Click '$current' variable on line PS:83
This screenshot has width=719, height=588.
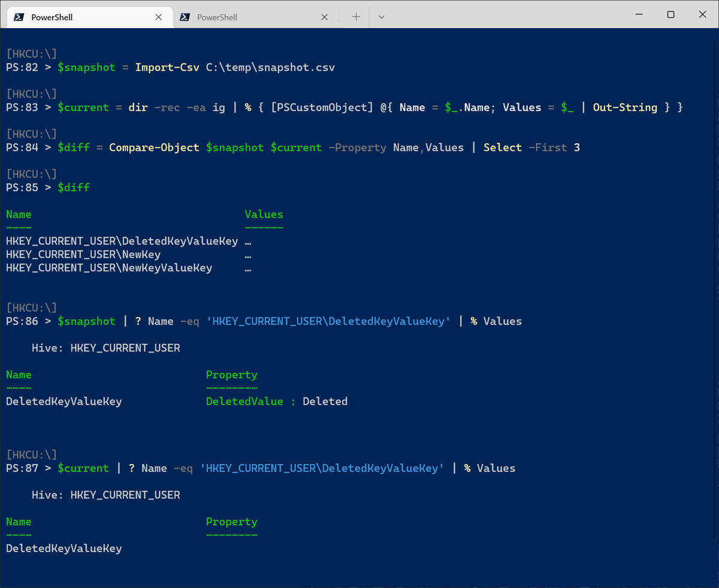pos(83,108)
